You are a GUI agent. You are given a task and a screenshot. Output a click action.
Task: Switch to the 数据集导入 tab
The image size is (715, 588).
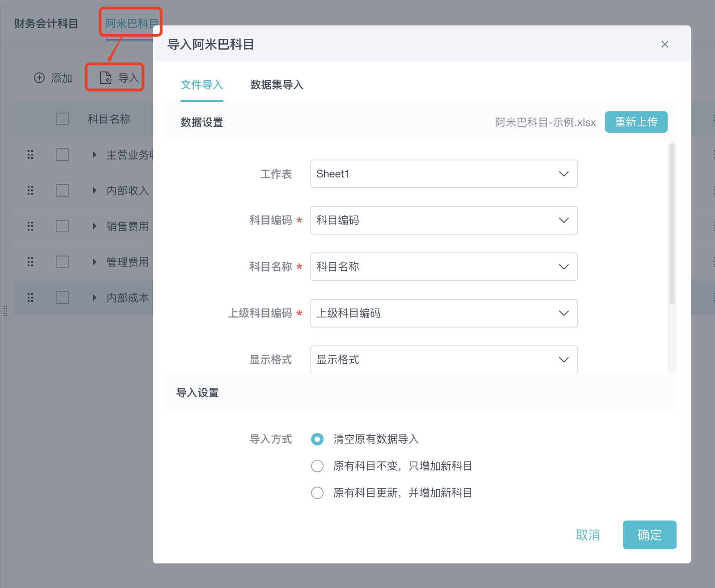(277, 85)
